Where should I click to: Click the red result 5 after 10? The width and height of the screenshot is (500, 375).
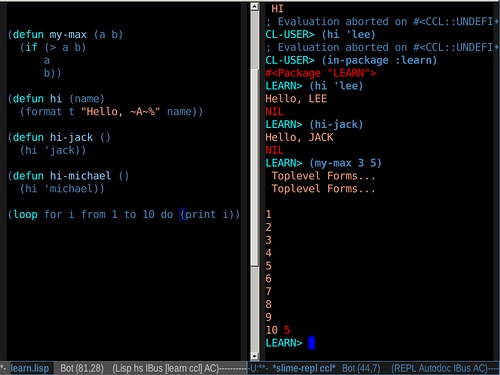tap(287, 330)
